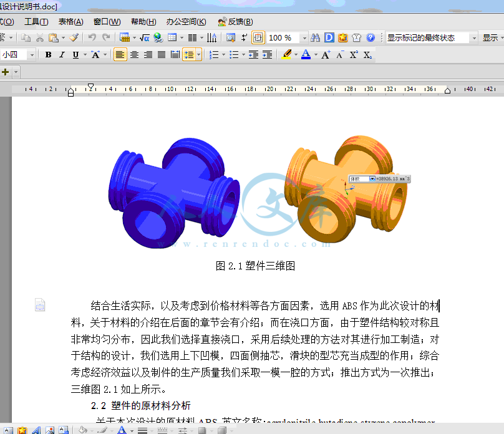The width and height of the screenshot is (504, 434).
Task: Toggle Subscript formatting
Action: pyautogui.click(x=367, y=55)
